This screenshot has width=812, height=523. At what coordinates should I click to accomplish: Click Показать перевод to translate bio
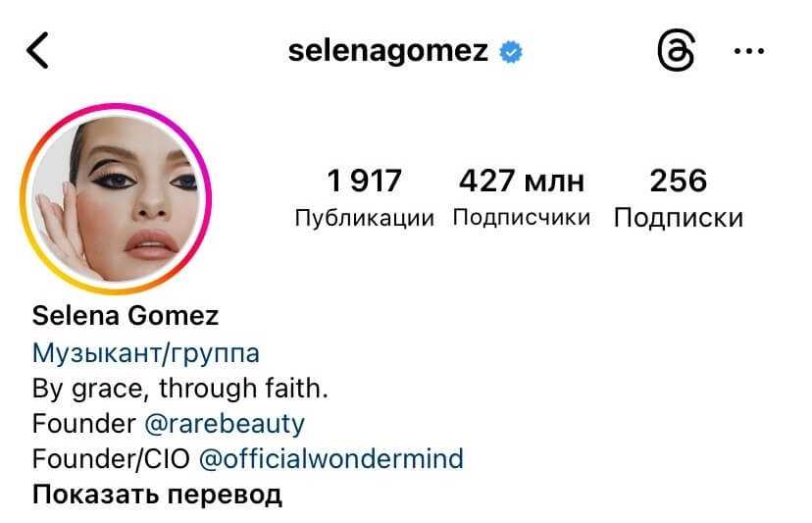(157, 495)
